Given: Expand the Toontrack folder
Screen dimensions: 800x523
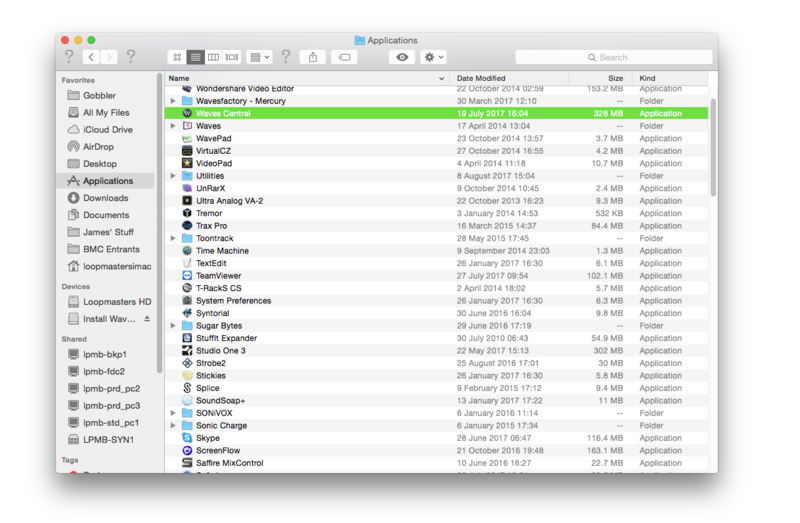Looking at the screenshot, I should [173, 239].
